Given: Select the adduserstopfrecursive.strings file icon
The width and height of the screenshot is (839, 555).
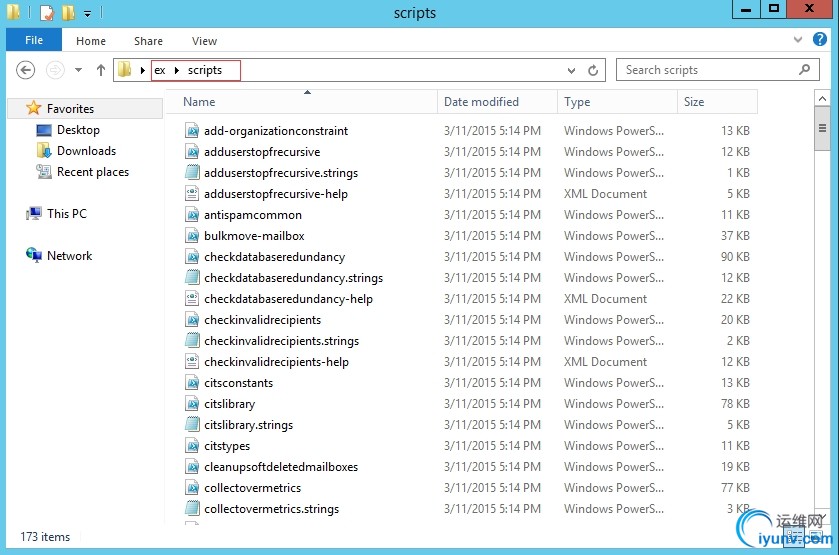Looking at the screenshot, I should (x=192, y=172).
